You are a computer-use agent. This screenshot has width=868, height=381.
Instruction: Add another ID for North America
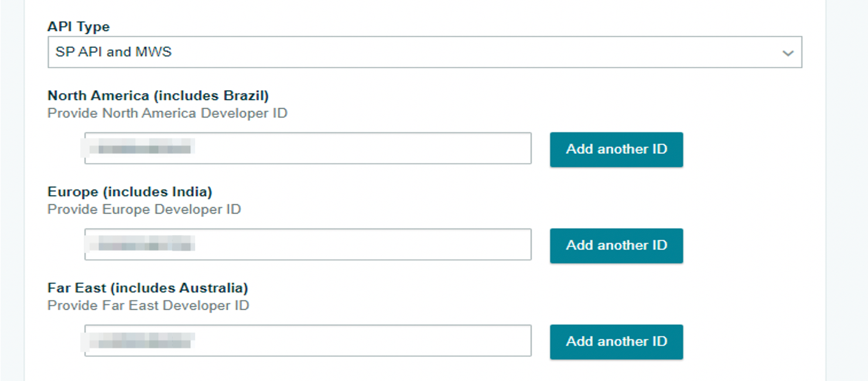[x=616, y=149]
